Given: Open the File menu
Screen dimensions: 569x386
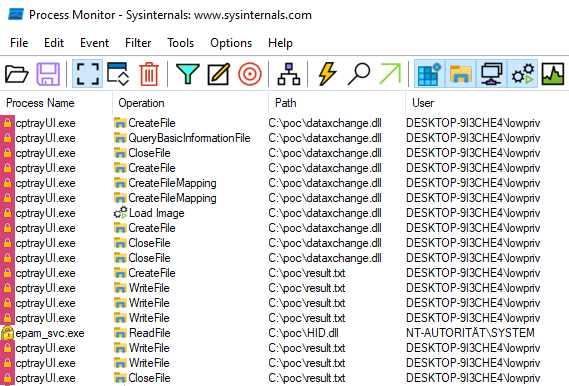Looking at the screenshot, I should pos(19,43).
